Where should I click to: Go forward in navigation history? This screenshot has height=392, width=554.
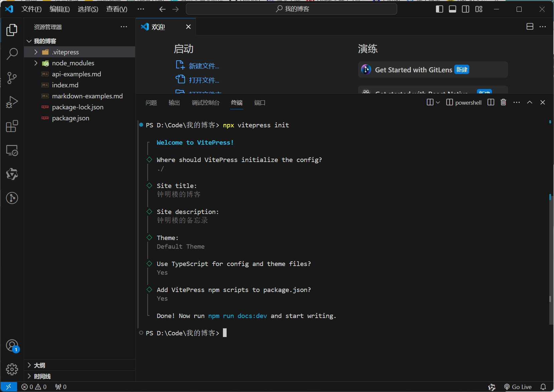click(x=176, y=9)
